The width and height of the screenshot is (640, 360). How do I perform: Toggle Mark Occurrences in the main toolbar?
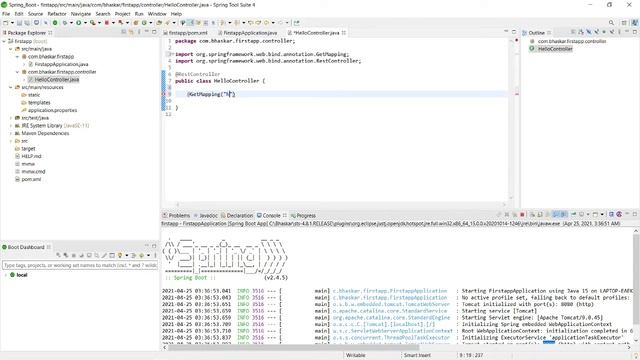191,23
